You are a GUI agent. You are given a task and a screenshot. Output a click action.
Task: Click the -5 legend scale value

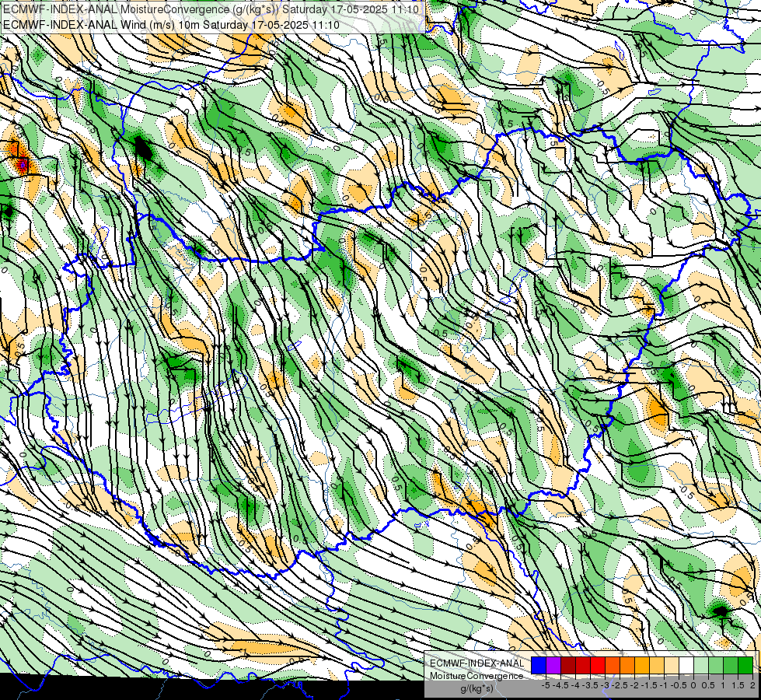point(546,685)
